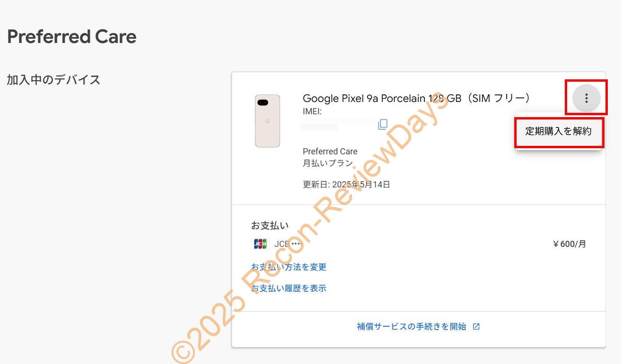Viewport: 622px width, 364px height.
Task: Click the 加入中のデバイス section label
Action: (x=53, y=80)
